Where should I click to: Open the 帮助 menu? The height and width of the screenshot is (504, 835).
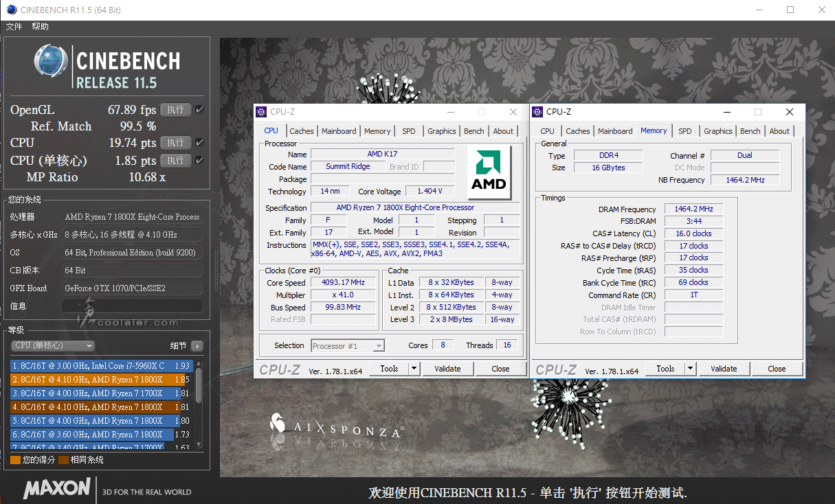click(x=40, y=27)
